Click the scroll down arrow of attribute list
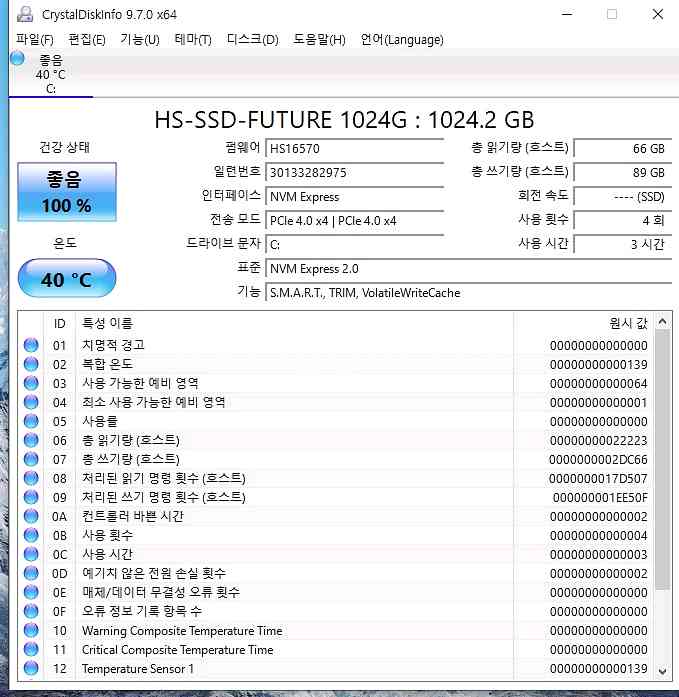 coord(662,670)
